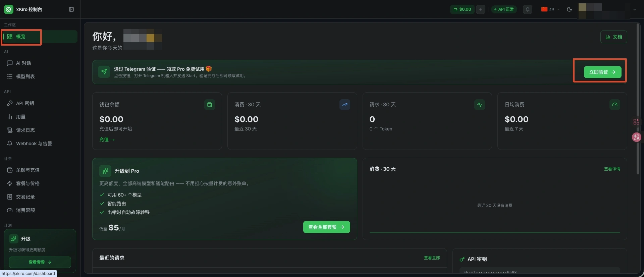This screenshot has height=277, width=644.
Task: Click the wallet icon on the 钱包余额 card
Action: [x=210, y=105]
